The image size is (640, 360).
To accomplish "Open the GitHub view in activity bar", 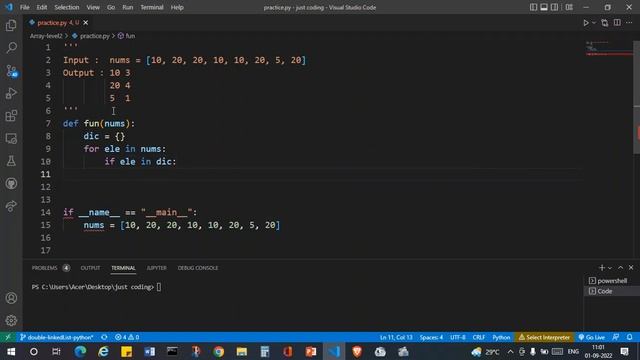I will pyautogui.click(x=11, y=183).
